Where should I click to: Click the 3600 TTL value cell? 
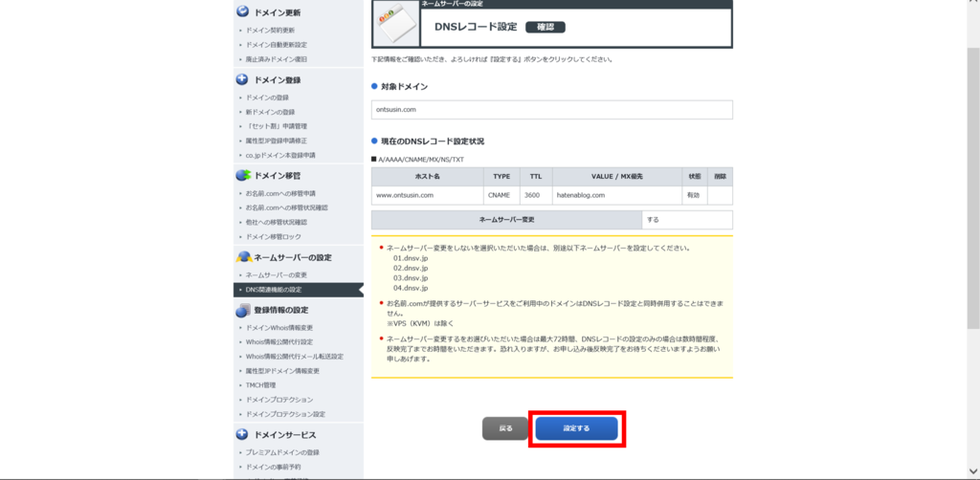coord(536,195)
